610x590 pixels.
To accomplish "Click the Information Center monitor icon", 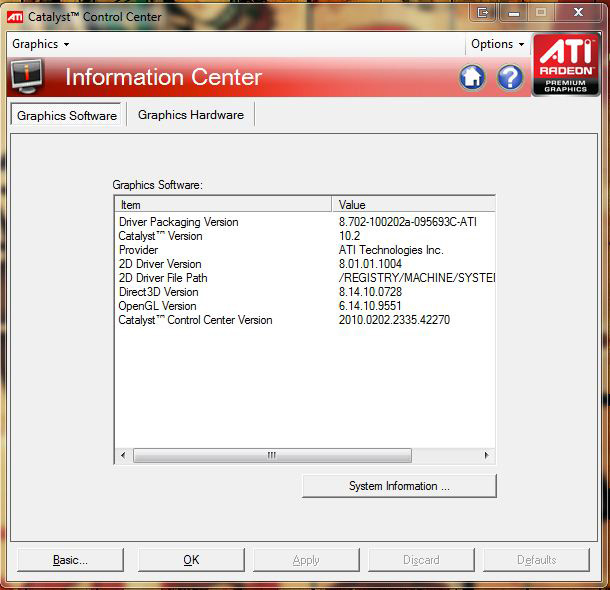I will (26, 76).
